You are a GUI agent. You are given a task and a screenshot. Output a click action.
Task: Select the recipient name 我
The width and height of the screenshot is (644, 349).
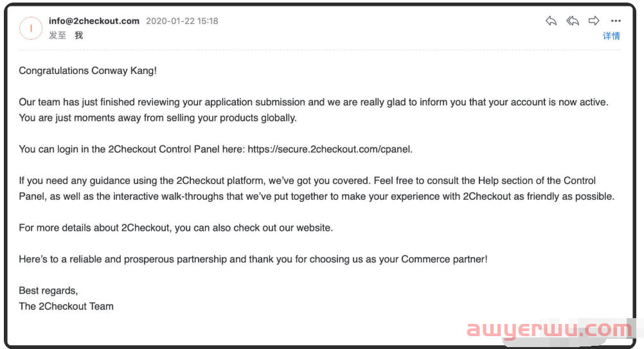point(79,35)
